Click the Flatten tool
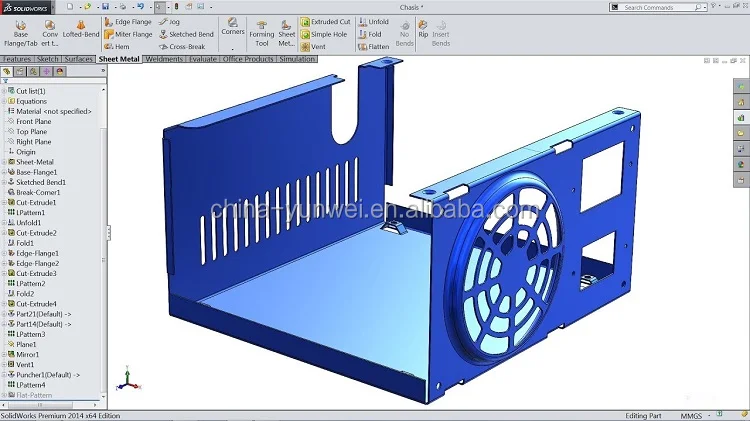 pos(373,47)
